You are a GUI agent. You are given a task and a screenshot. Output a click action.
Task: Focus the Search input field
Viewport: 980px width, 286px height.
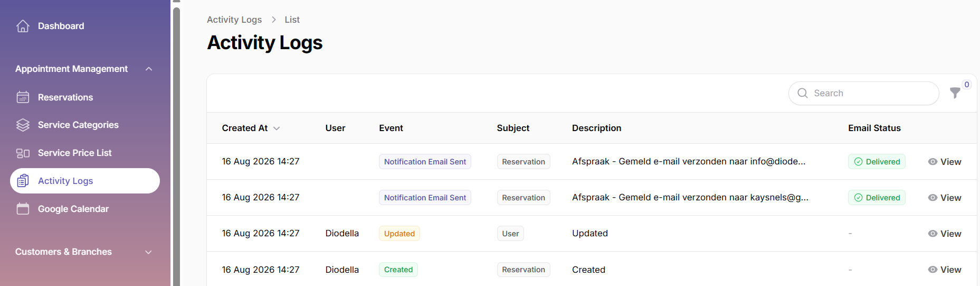point(864,93)
